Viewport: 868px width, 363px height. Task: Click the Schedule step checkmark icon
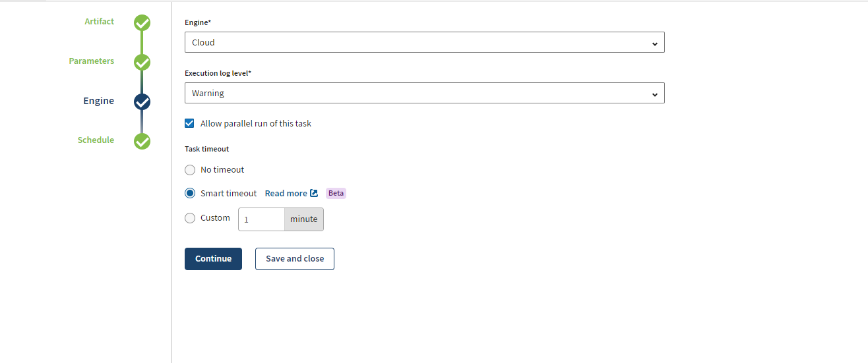click(x=142, y=141)
